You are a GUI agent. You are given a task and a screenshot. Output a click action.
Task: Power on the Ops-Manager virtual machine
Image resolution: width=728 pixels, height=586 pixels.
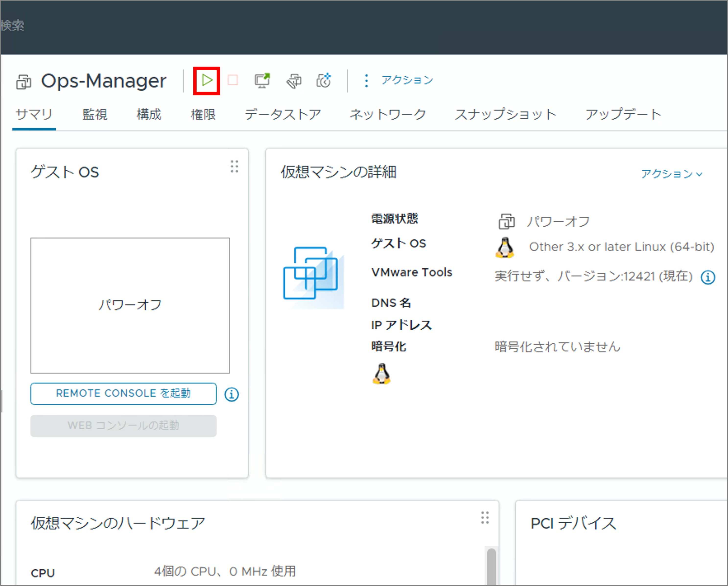(207, 80)
